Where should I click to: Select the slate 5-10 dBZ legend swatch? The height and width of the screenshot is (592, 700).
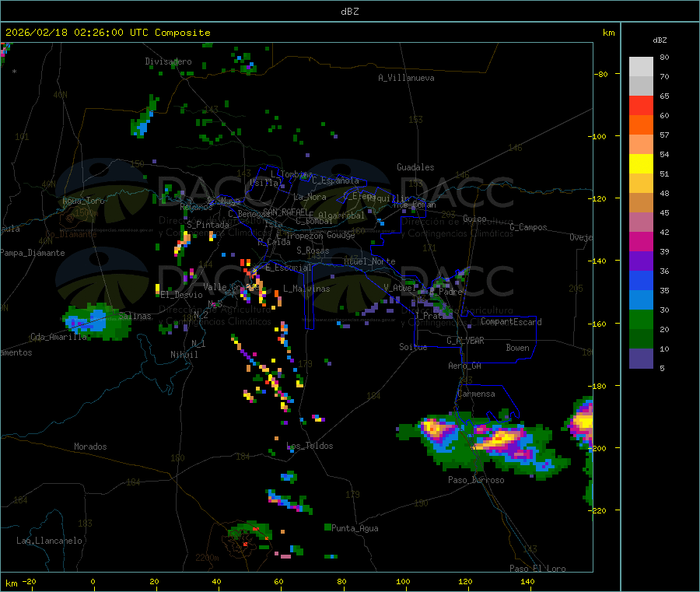tap(641, 359)
